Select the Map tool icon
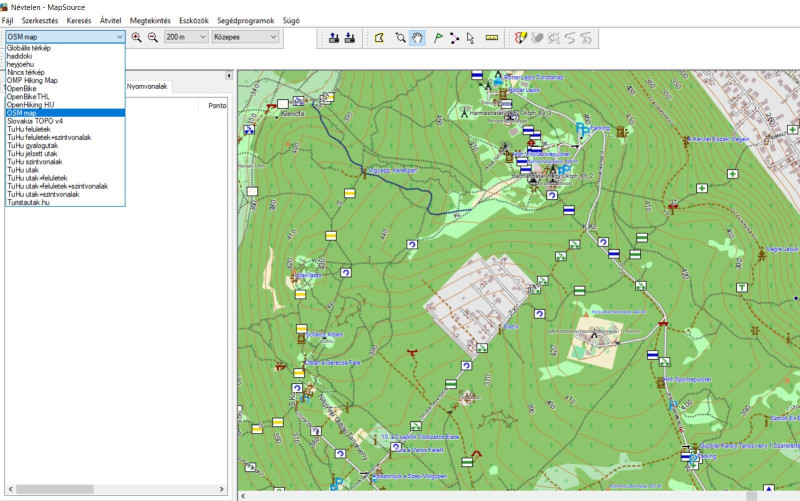800x501 pixels. (379, 38)
